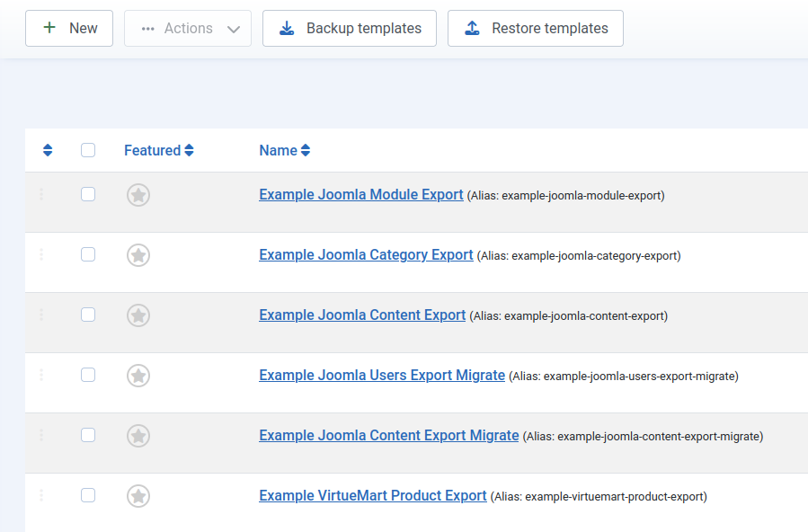808x532 pixels.
Task: Click the chevron on the Actions button
Action: click(235, 28)
